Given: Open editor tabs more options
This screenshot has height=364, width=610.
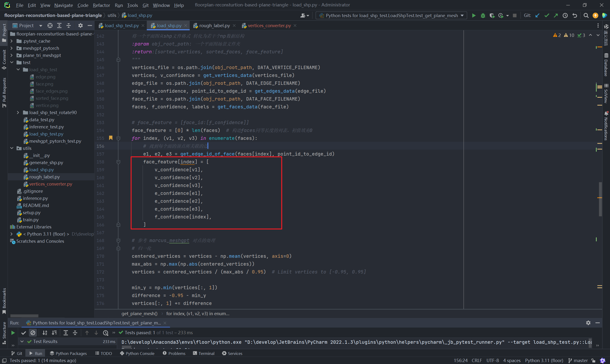Looking at the screenshot, I should [598, 25].
